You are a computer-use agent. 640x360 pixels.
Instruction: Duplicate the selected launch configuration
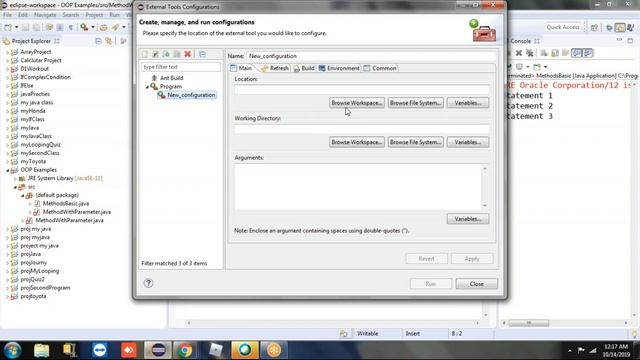[x=177, y=54]
